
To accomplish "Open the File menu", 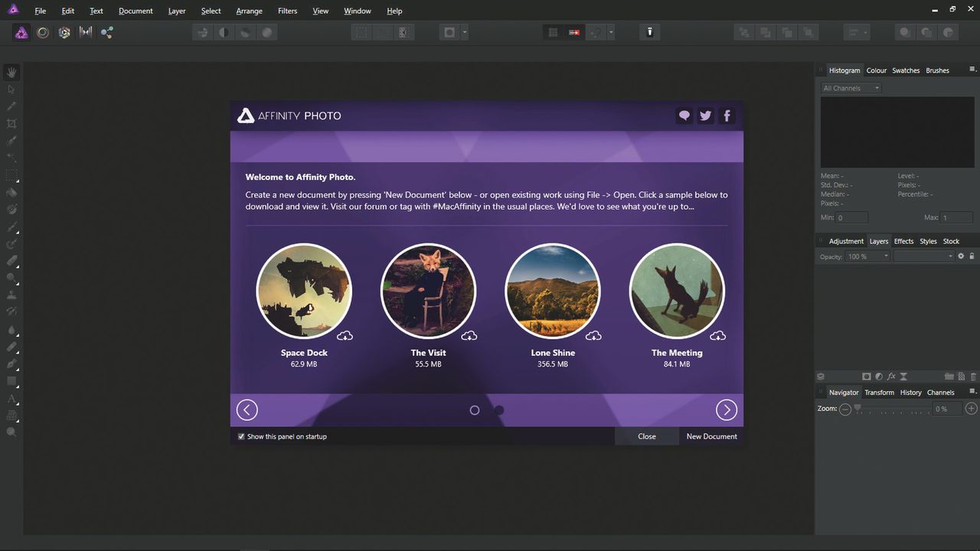I will (x=40, y=11).
